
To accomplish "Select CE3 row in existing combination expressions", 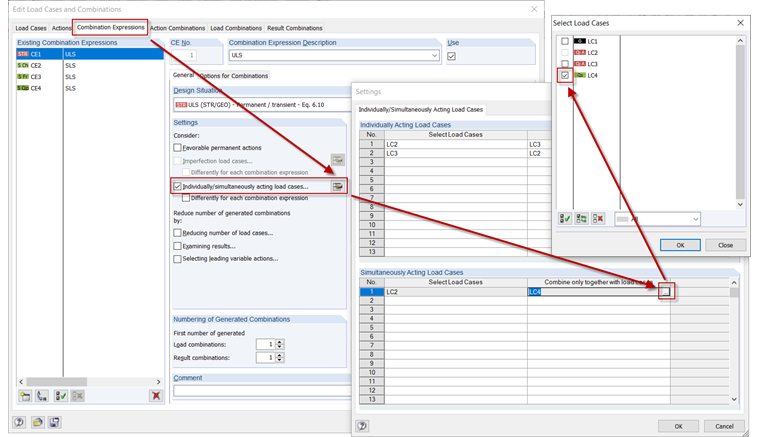I will (90, 77).
